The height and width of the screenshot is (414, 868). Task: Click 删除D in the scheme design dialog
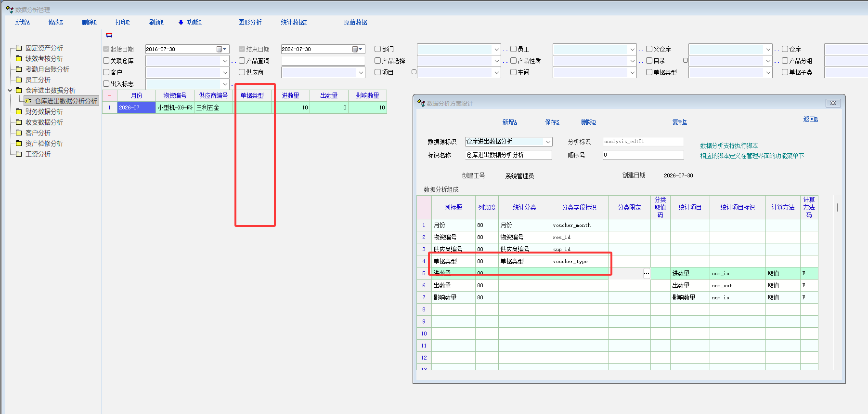588,122
